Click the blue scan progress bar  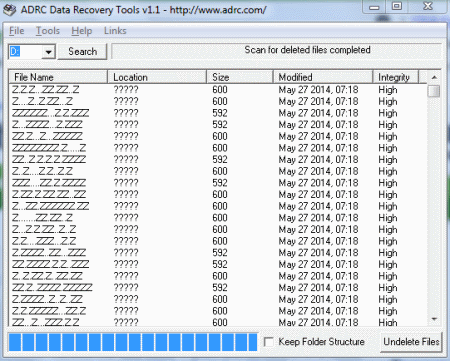[x=133, y=342]
